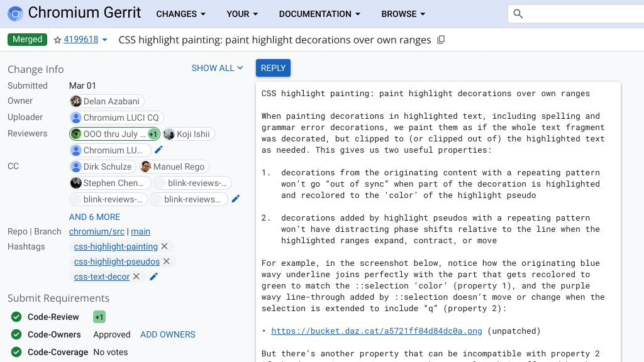This screenshot has width=644, height=362.
Task: Edit the CC list with pencil icon
Action: click(x=236, y=199)
